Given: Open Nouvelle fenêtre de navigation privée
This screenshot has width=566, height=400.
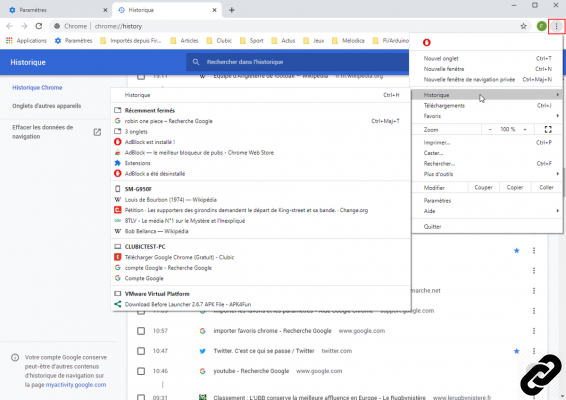Looking at the screenshot, I should coord(487,79).
